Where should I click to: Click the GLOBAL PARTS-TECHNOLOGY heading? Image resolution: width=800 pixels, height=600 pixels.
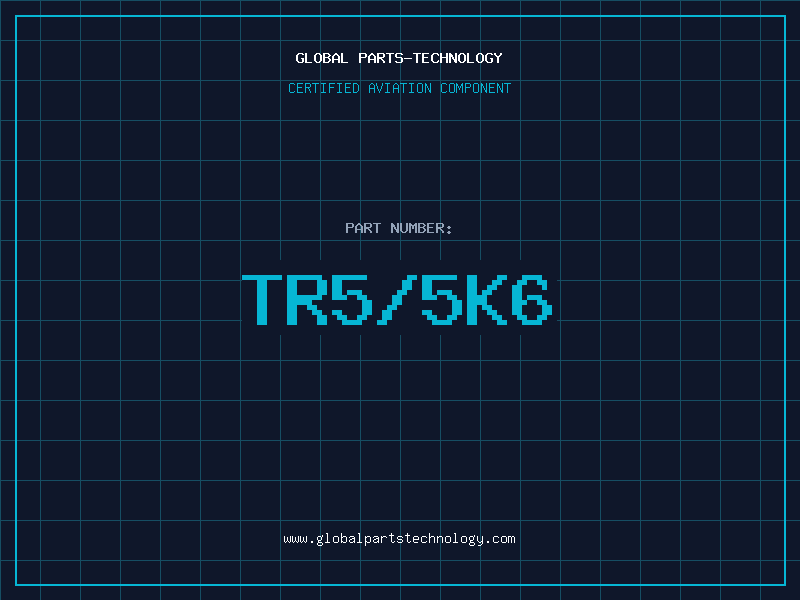click(399, 58)
